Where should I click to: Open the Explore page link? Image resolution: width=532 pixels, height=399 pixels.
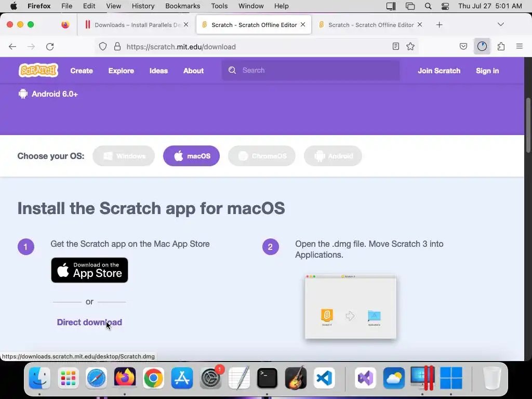(121, 71)
